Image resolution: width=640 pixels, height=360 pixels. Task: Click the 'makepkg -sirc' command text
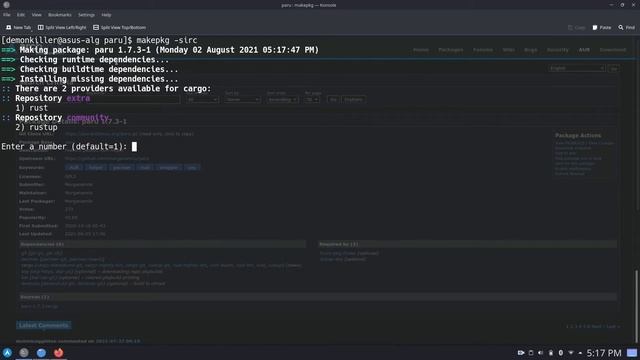[167, 40]
